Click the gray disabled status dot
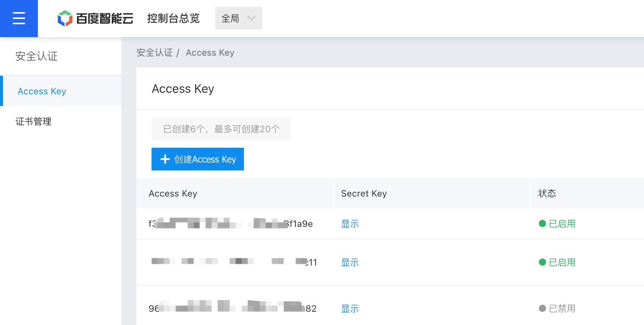This screenshot has height=325, width=644. click(x=542, y=308)
